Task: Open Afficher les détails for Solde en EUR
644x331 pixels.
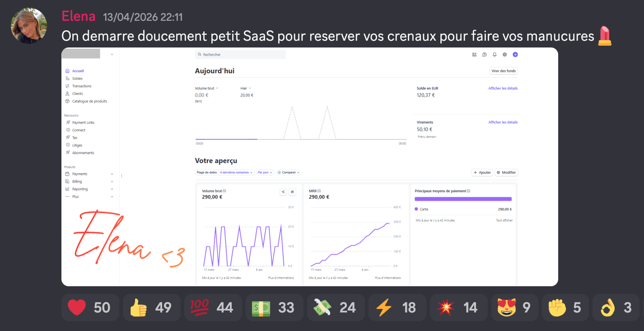Action: 503,88
